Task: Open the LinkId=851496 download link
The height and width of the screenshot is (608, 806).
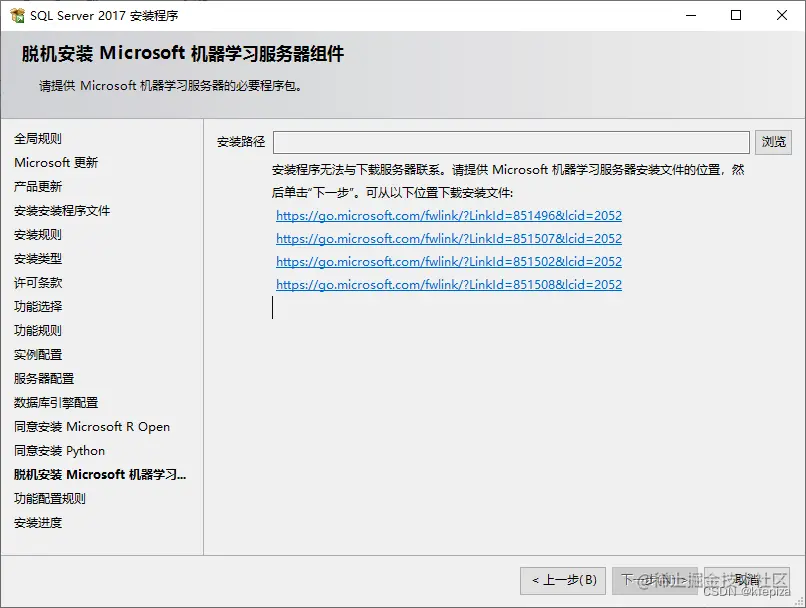Action: pyautogui.click(x=449, y=215)
